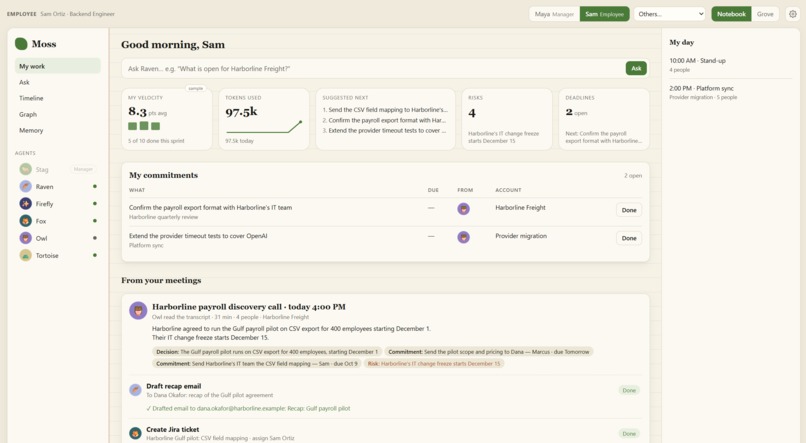Click the green Ask button
The width and height of the screenshot is (806, 443).
(x=636, y=68)
